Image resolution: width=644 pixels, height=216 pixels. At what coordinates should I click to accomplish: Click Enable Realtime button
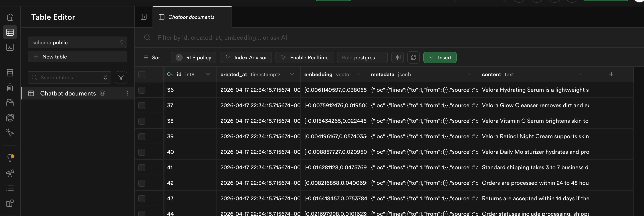point(304,58)
